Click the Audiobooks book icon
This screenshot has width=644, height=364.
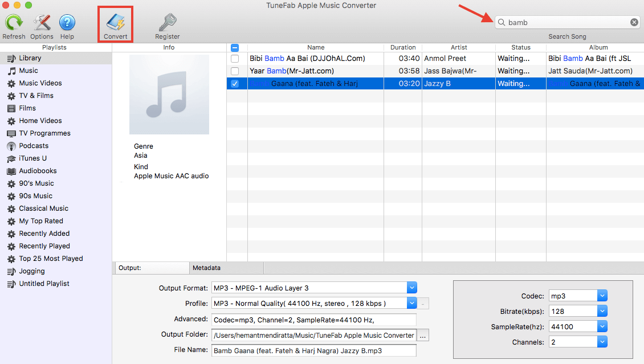click(x=11, y=171)
